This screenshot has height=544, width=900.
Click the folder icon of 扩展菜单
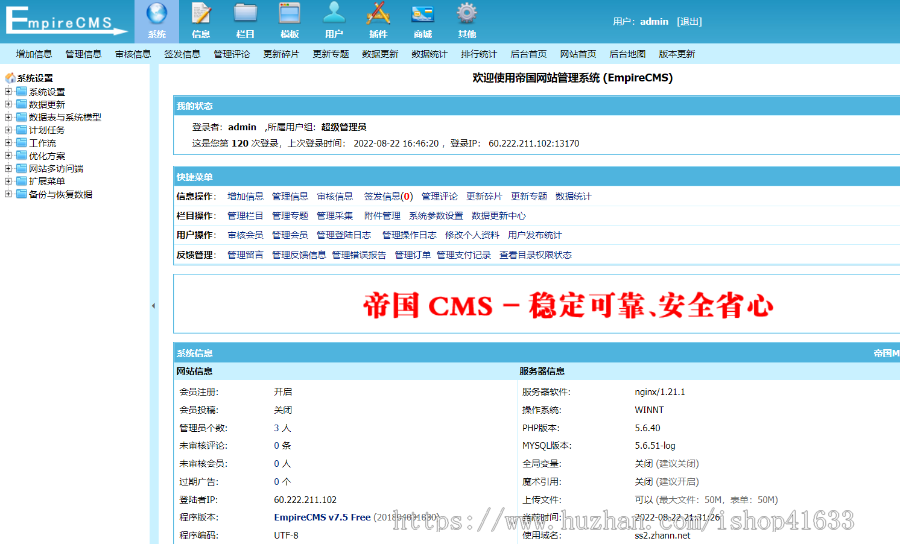click(x=22, y=181)
